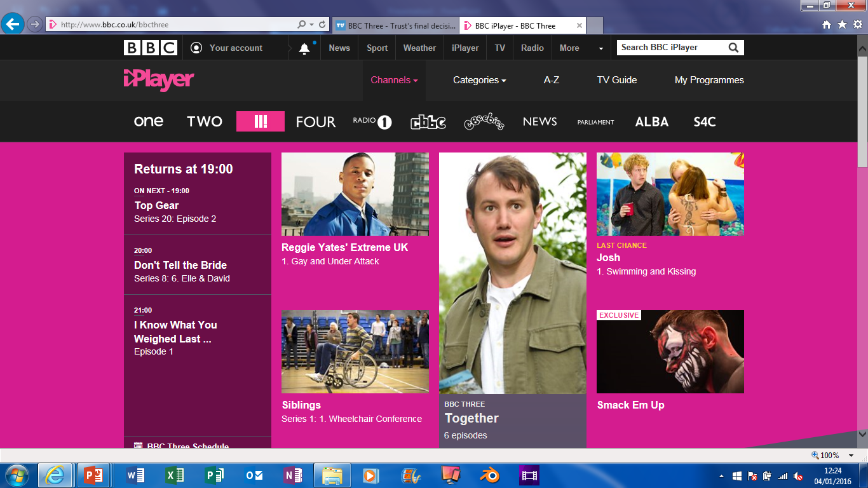This screenshot has width=868, height=488.
Task: Select the BBC One channel logo
Action: coord(149,121)
